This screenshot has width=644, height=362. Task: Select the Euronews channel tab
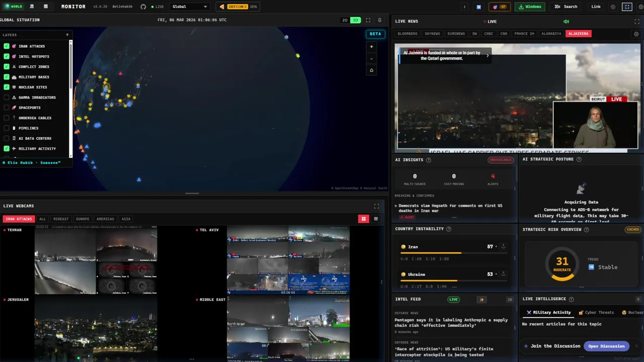click(x=456, y=34)
